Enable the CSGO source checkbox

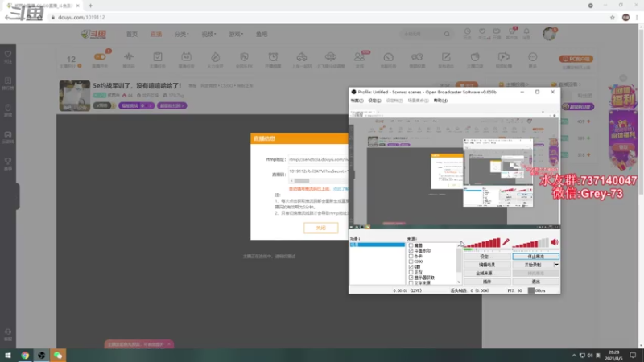(x=411, y=261)
